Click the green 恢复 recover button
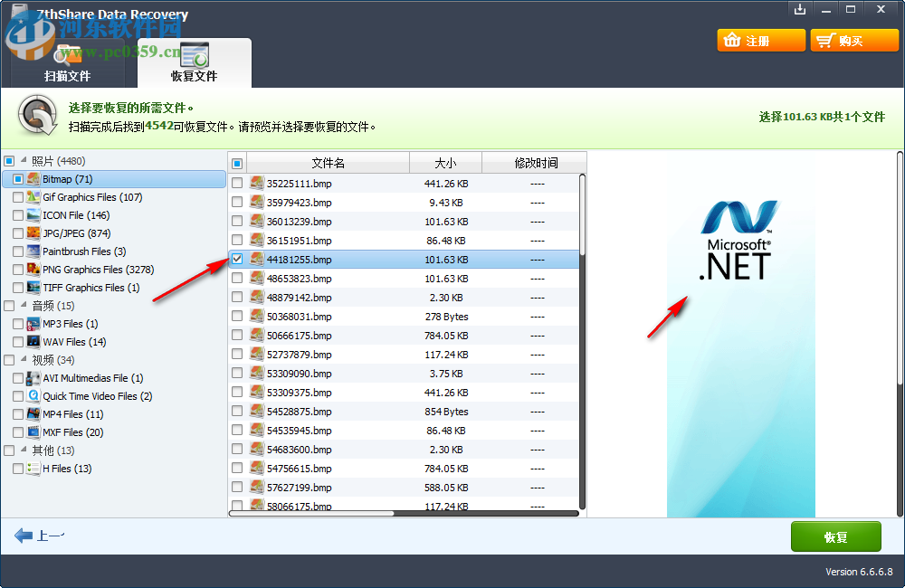905x588 pixels. click(x=835, y=536)
